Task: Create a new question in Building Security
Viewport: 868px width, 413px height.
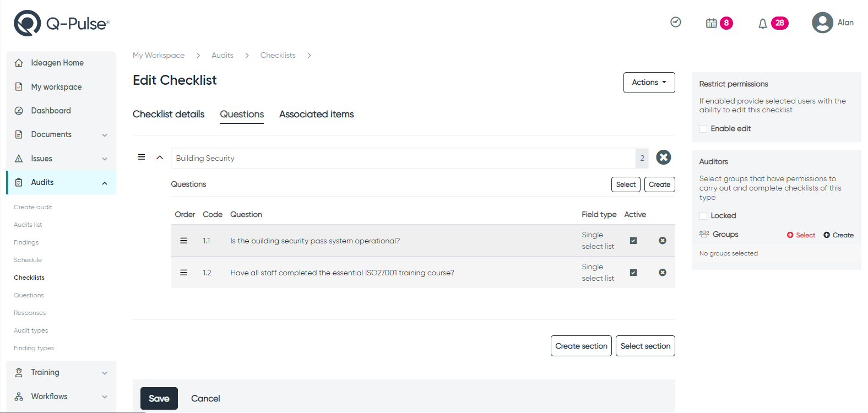Action: (660, 184)
